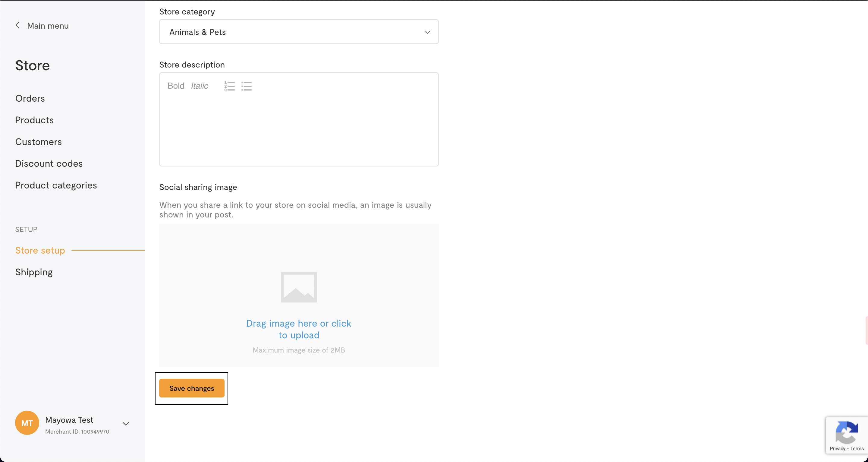Open the Products section

(x=34, y=120)
